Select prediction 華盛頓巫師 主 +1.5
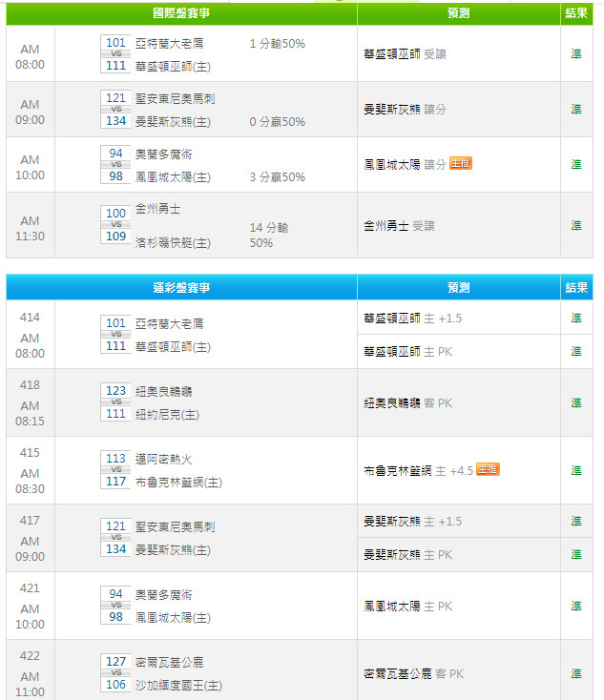Viewport: 604px width, 700px height. [413, 319]
